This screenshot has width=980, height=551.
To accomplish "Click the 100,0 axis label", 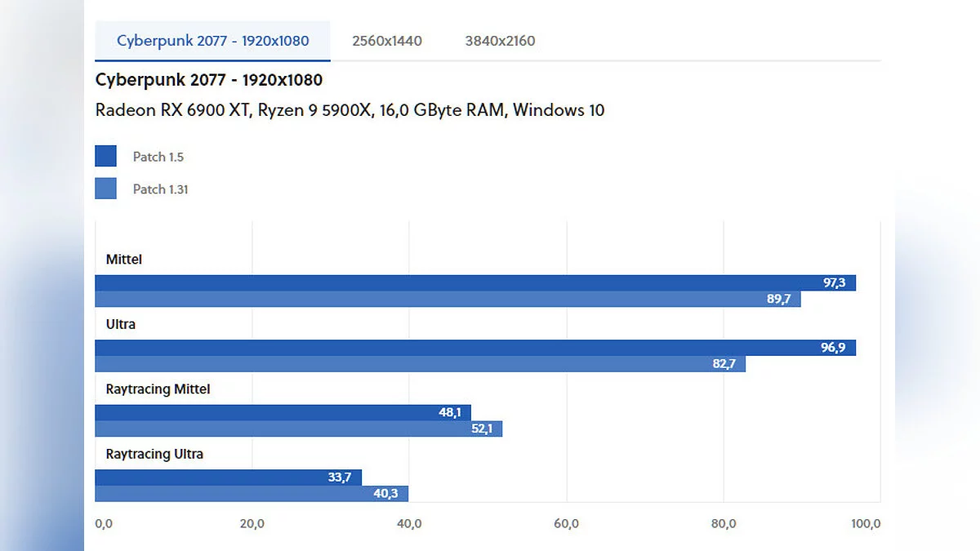I will coord(866,524).
